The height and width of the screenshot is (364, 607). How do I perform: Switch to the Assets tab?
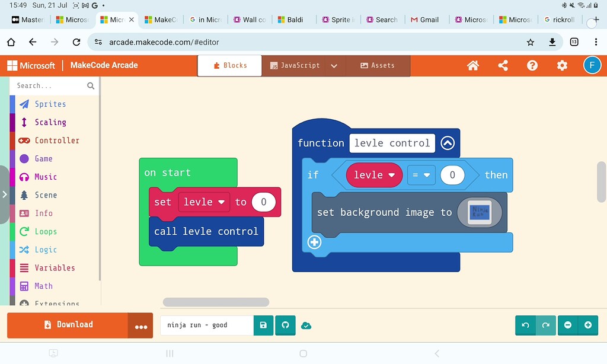click(378, 65)
